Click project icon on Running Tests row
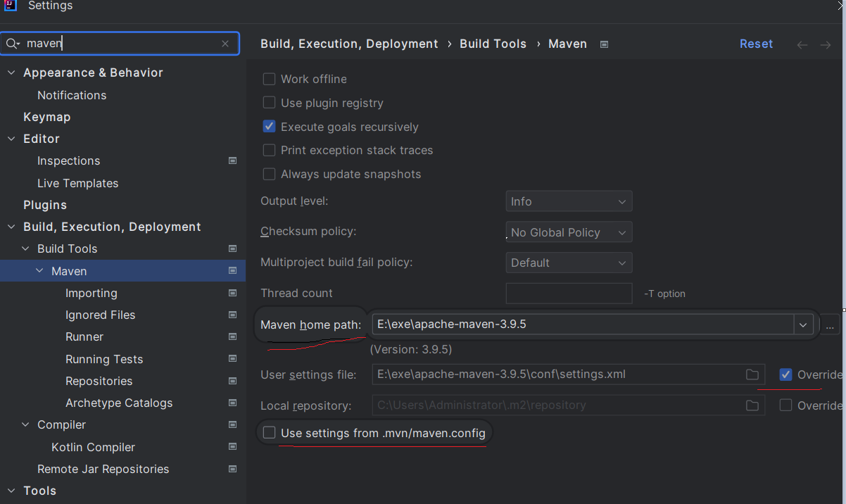 pos(233,358)
